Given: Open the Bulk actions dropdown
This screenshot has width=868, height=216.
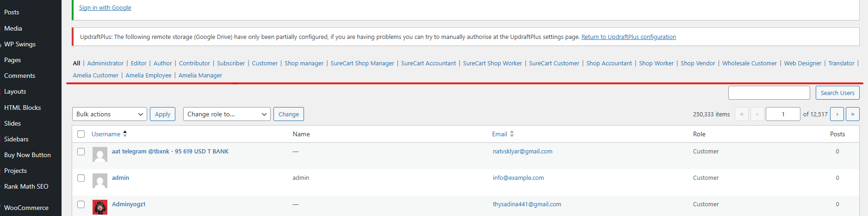Looking at the screenshot, I should 110,114.
